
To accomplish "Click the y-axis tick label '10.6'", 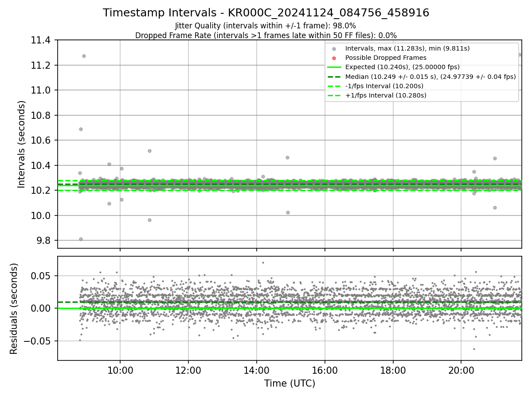I will (41, 141).
